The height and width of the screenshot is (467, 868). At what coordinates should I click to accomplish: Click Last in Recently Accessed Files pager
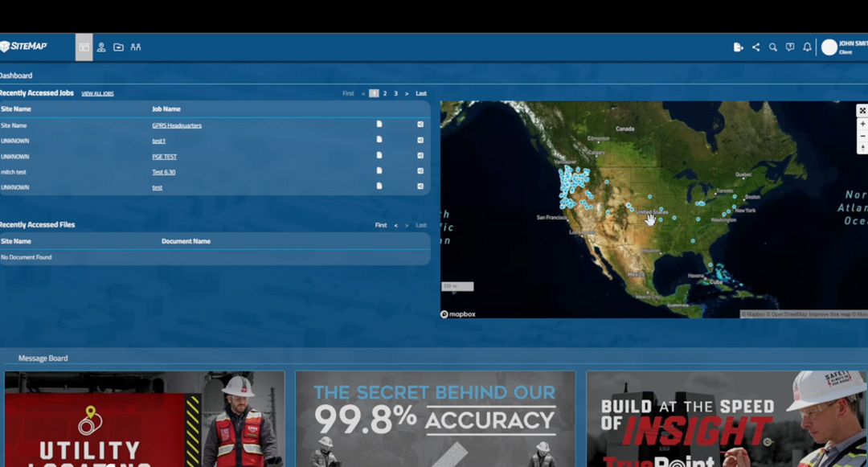pos(421,225)
